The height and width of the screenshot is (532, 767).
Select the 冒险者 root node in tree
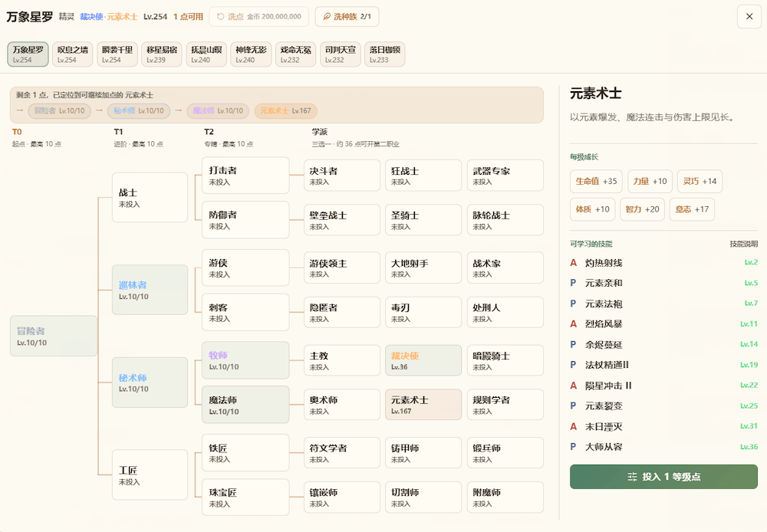click(54, 336)
